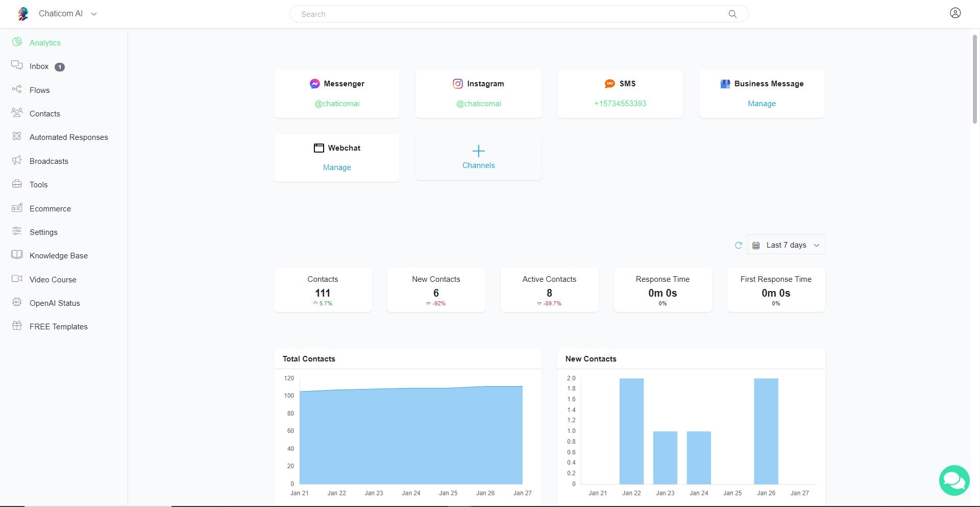Click Manage link under Webchat
This screenshot has width=980, height=507.
(x=337, y=167)
